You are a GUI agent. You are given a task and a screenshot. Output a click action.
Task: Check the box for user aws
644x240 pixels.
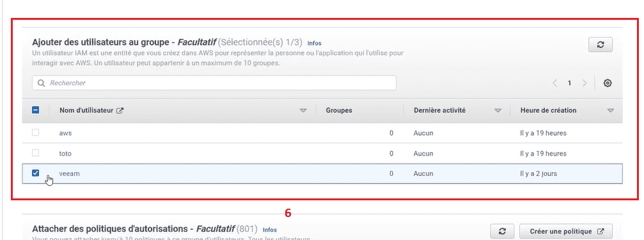pos(36,132)
